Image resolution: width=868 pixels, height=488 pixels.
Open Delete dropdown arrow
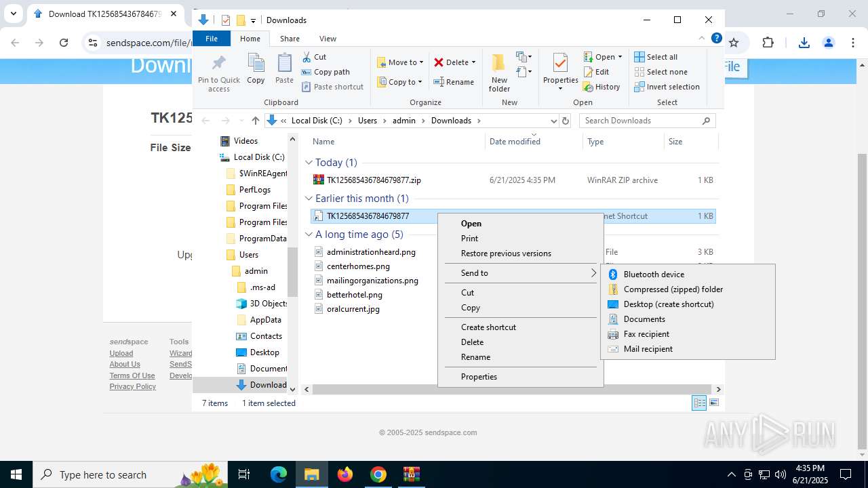[473, 62]
